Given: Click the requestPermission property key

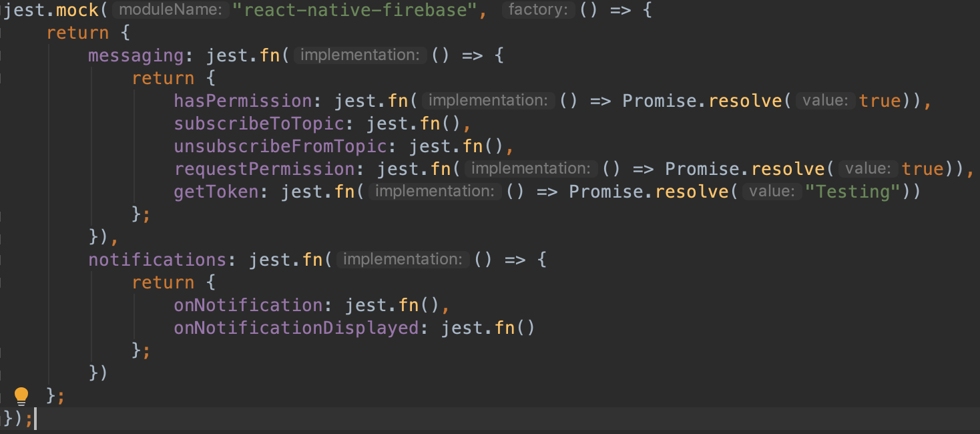Looking at the screenshot, I should (x=264, y=169).
